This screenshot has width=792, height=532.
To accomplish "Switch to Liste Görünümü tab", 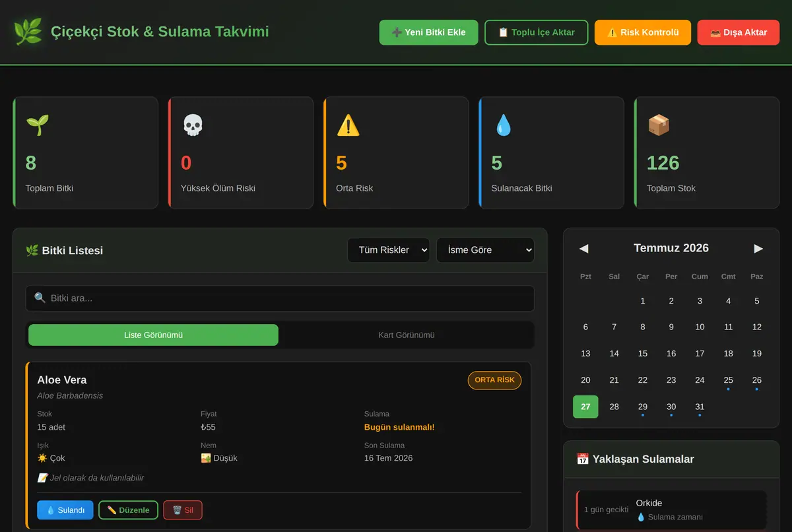I will pos(153,335).
